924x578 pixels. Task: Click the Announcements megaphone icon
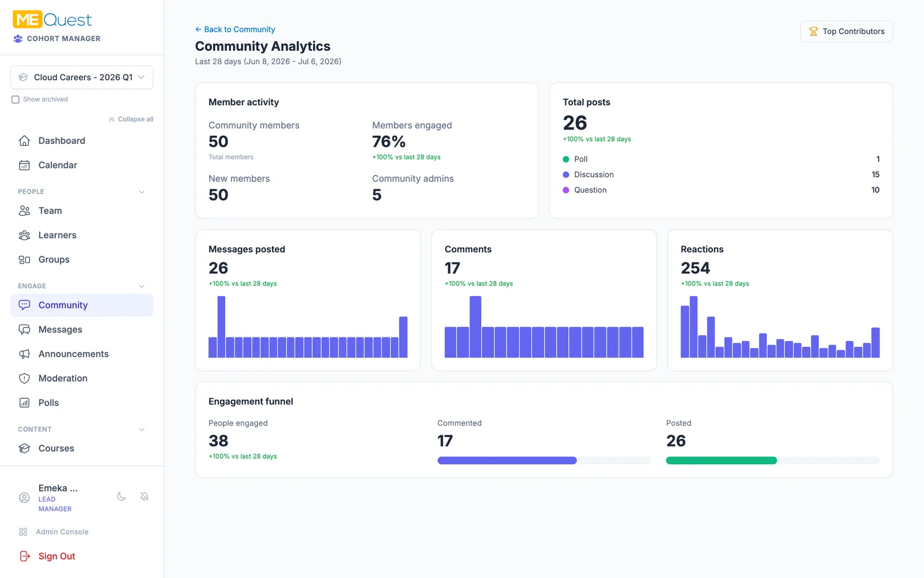pyautogui.click(x=24, y=354)
